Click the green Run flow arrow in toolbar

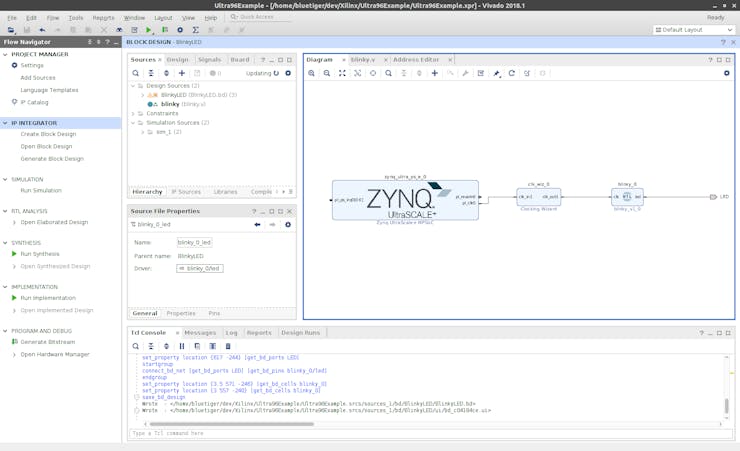click(x=149, y=30)
